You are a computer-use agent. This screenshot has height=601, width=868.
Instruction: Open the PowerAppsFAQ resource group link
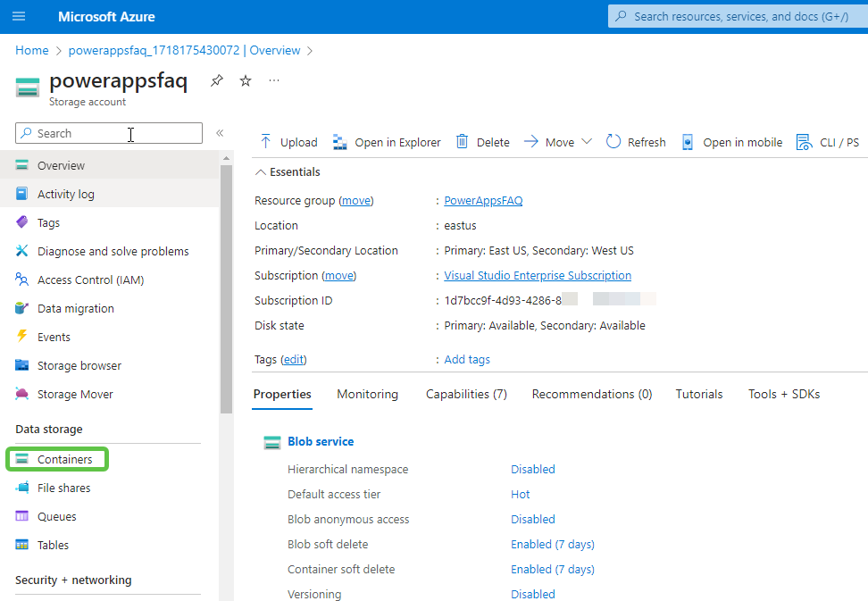coord(483,200)
